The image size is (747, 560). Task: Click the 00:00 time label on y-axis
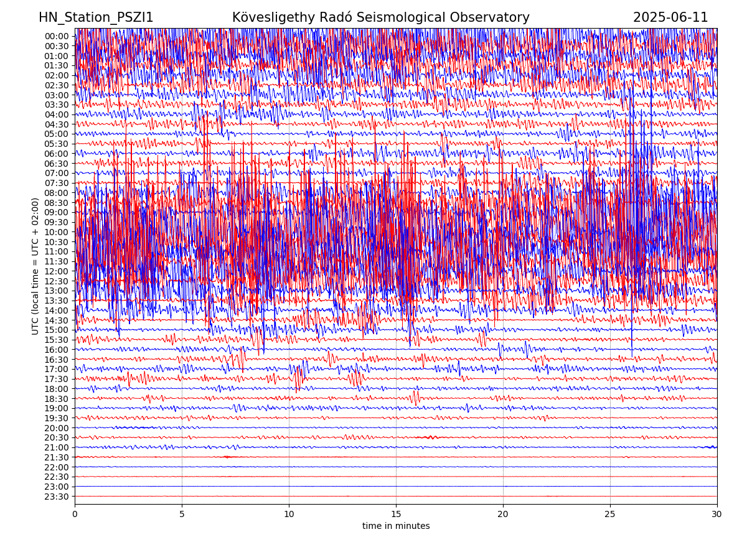click(57, 36)
